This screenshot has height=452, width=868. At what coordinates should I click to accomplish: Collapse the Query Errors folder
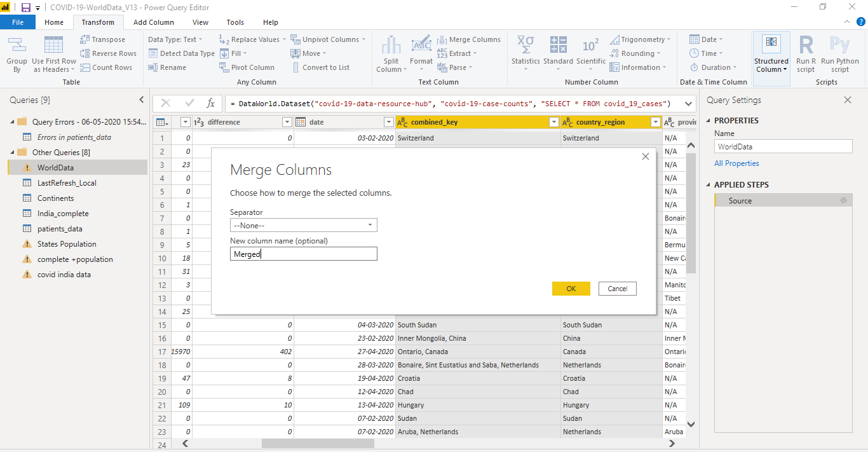pyautogui.click(x=11, y=121)
